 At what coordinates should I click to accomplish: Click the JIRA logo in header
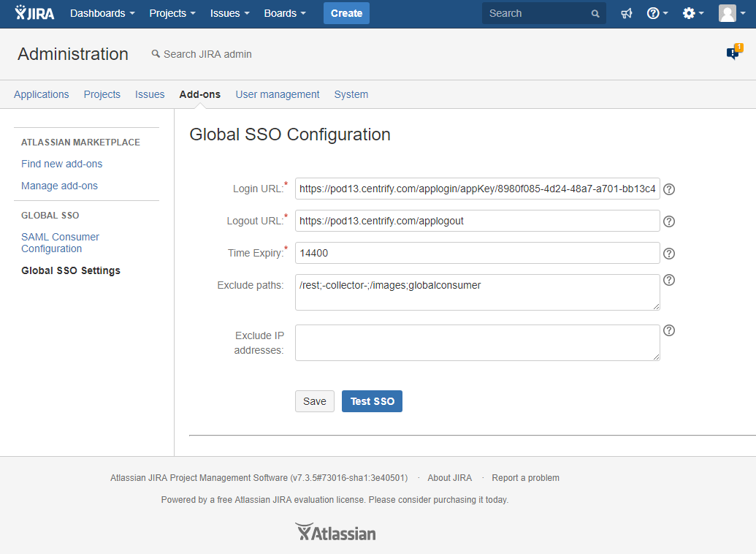click(34, 13)
